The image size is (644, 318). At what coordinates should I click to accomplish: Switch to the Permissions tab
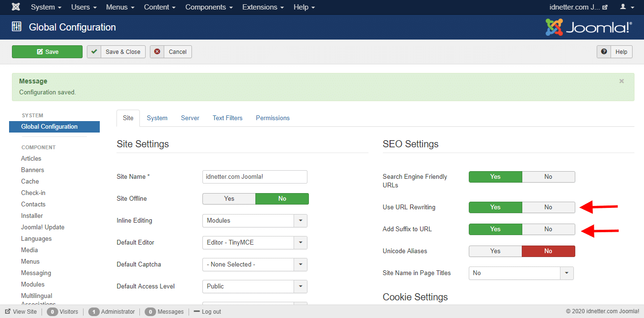[x=273, y=118]
